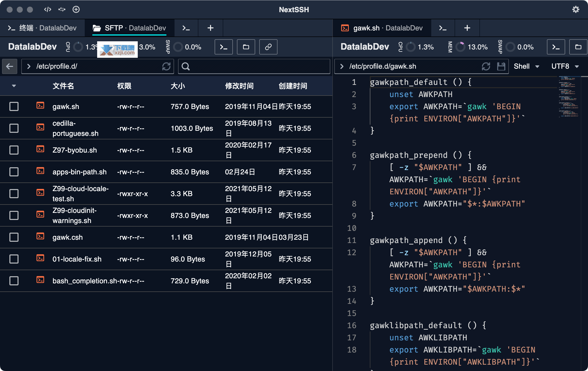Check the Z97-byobu.sh row checkbox
588x371 pixels.
click(x=14, y=150)
